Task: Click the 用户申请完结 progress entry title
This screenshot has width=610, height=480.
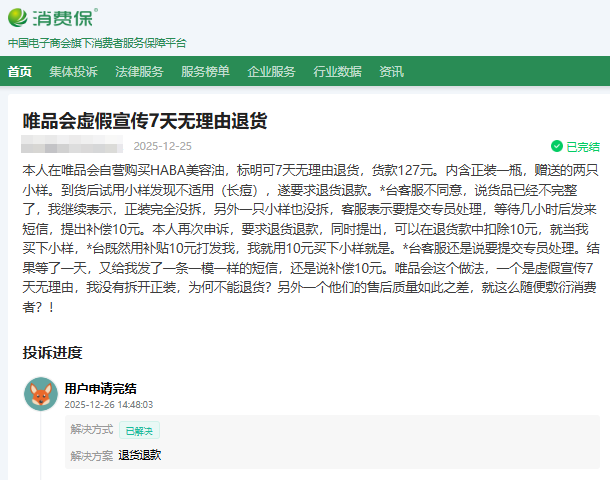Action: 100,388
